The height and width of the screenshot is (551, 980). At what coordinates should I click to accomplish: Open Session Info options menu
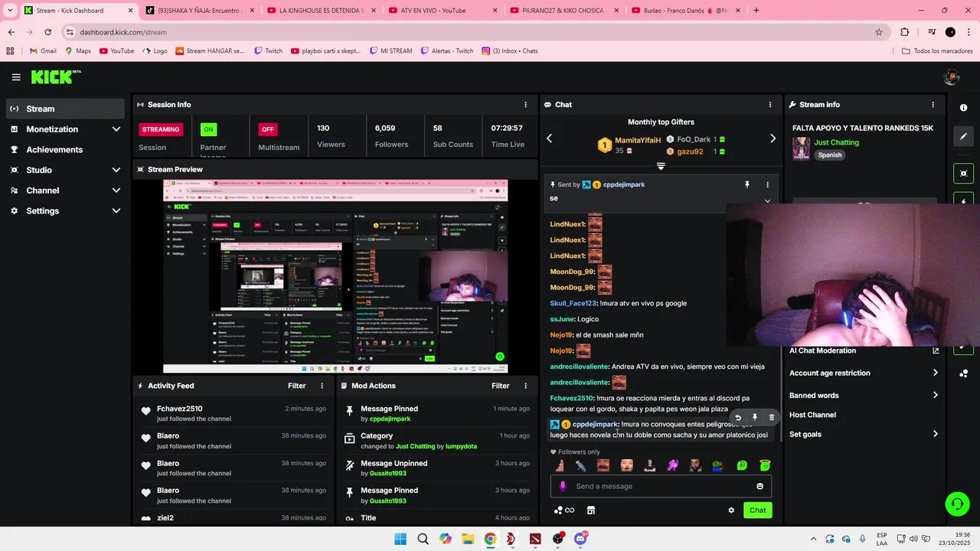tap(525, 105)
